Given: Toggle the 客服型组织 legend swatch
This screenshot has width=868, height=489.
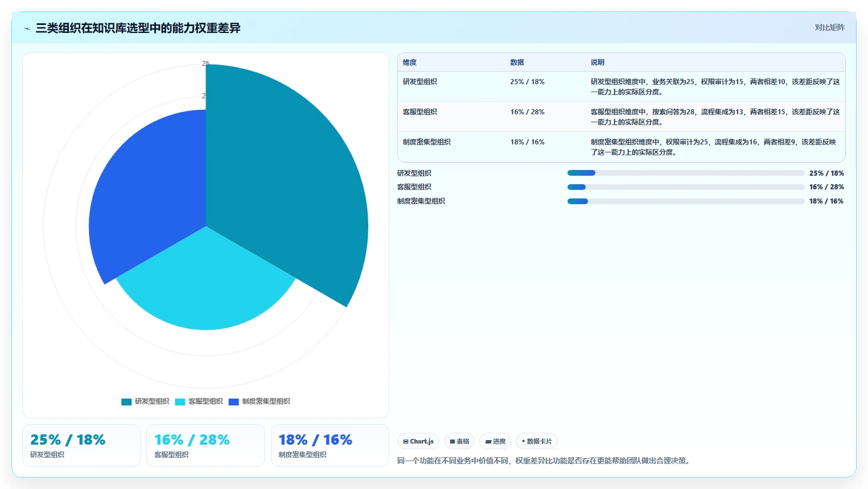Looking at the screenshot, I should click(x=180, y=401).
